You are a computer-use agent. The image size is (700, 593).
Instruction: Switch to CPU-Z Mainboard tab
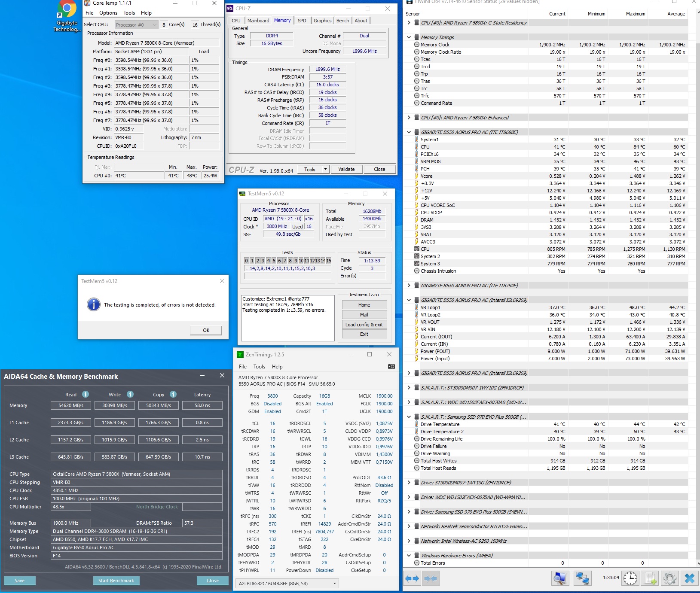(258, 21)
